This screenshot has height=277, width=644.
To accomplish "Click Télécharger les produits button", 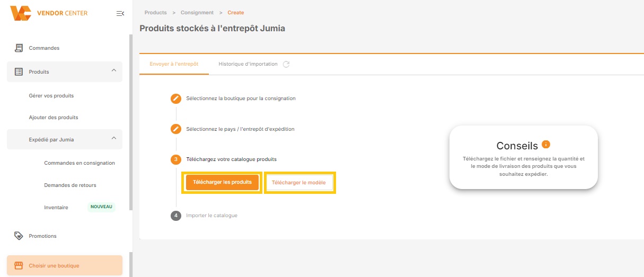I will pyautogui.click(x=222, y=182).
